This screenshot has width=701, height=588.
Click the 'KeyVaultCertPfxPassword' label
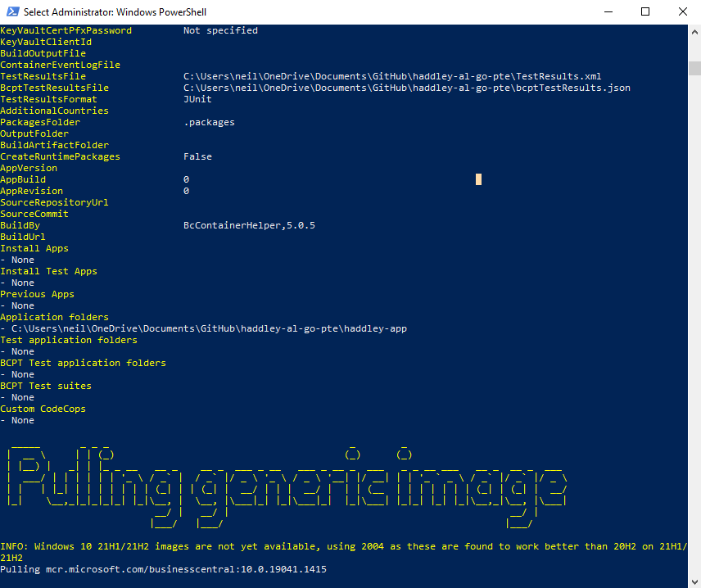click(66, 30)
